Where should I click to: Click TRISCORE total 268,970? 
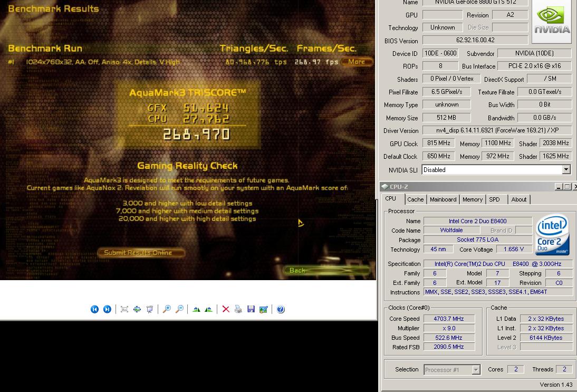[x=197, y=135]
